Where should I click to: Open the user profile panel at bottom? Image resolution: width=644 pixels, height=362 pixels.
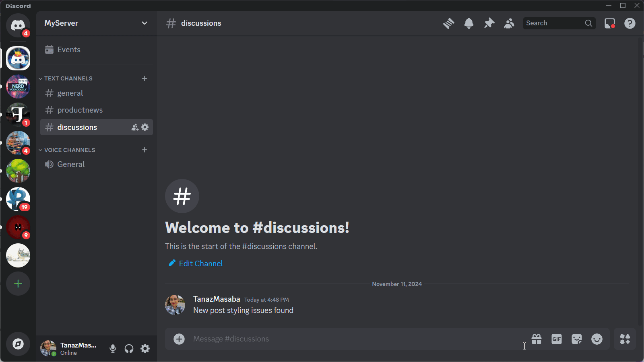coord(70,349)
